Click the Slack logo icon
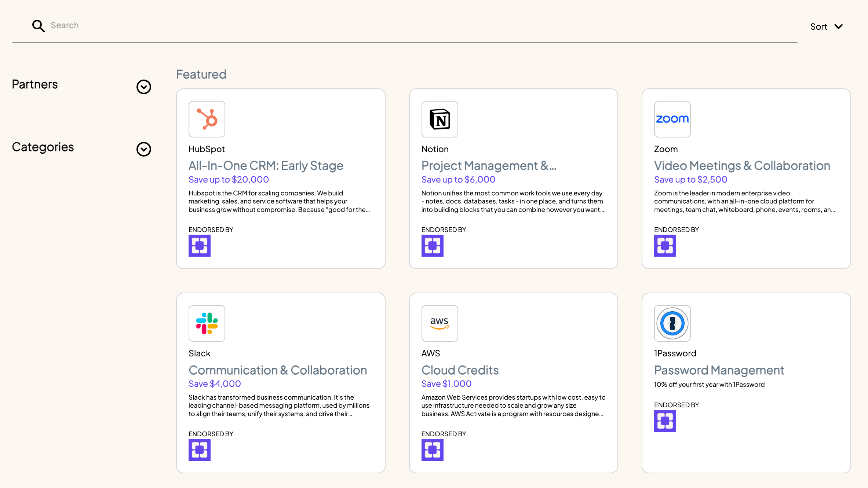The height and width of the screenshot is (488, 868). coord(207,323)
